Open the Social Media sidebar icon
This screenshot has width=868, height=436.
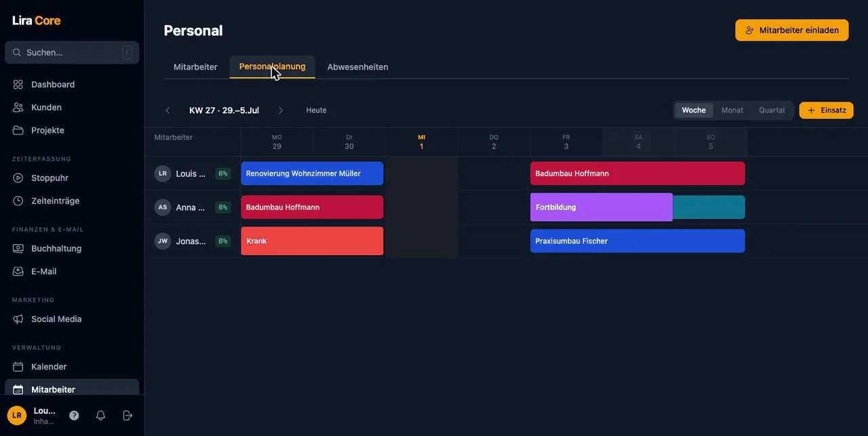pos(18,319)
